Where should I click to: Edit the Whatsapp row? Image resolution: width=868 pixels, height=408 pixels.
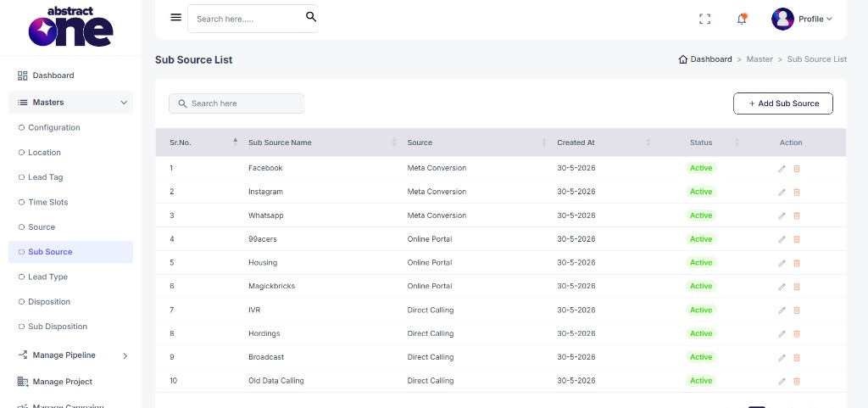coord(782,216)
